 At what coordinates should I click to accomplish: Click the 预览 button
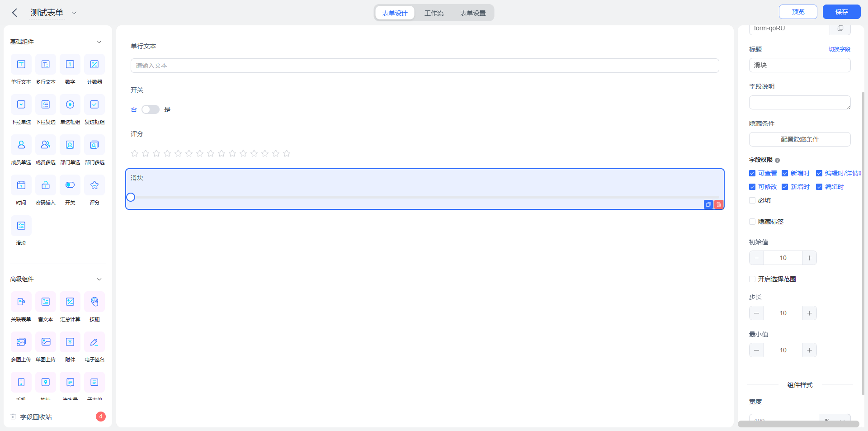(798, 12)
